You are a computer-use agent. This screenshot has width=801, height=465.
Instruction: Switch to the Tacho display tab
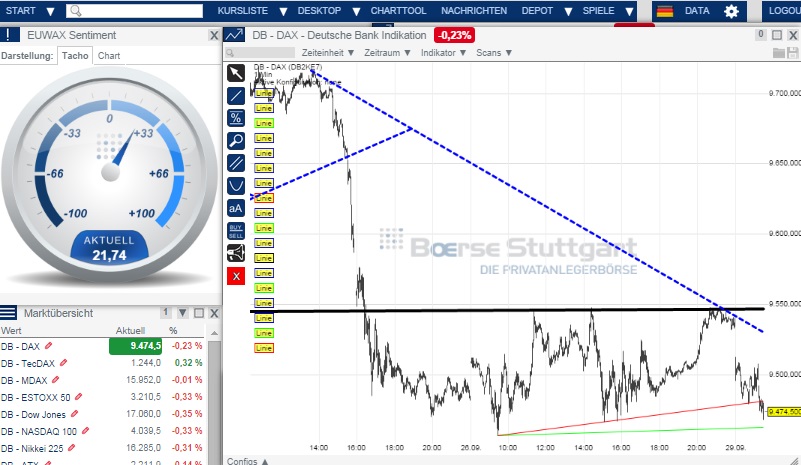click(75, 56)
